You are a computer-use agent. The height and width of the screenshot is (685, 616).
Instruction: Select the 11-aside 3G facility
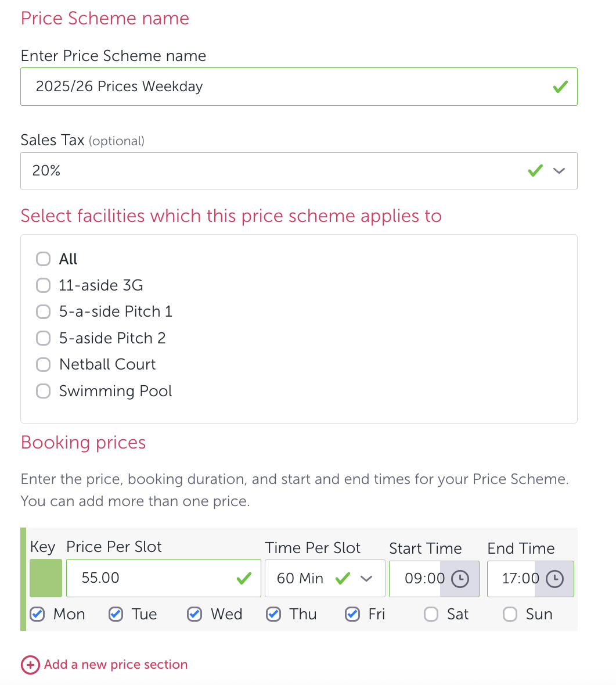pos(44,285)
